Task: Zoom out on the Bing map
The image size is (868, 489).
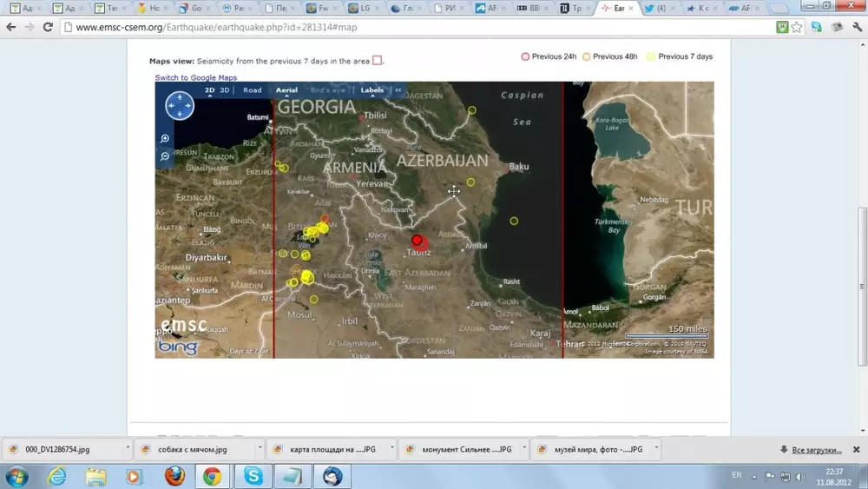Action: pos(165,156)
